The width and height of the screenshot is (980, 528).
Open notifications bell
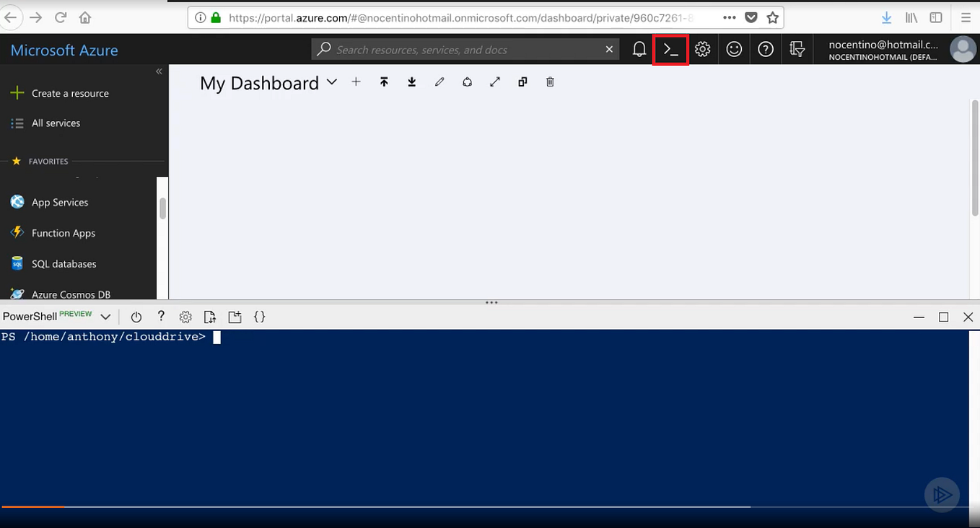click(639, 49)
